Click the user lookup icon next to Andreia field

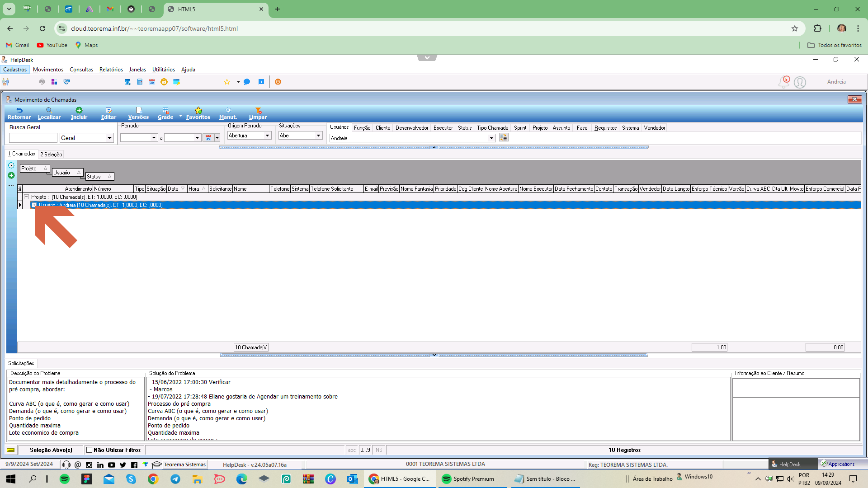pos(504,138)
